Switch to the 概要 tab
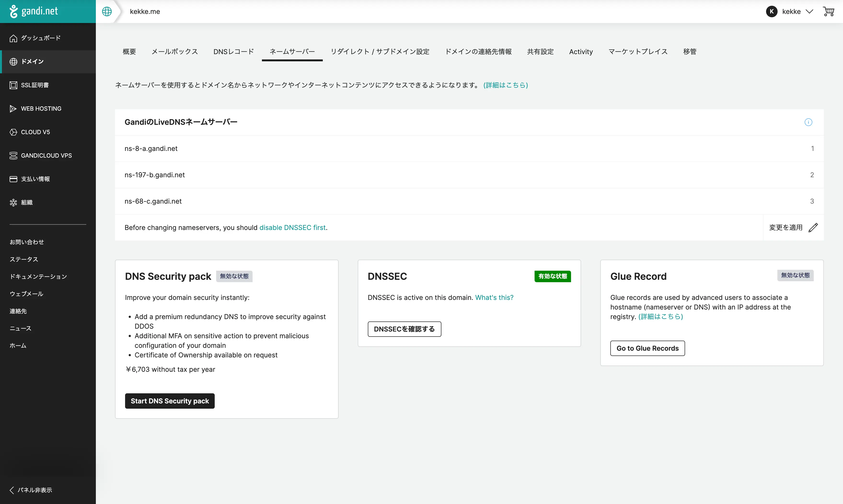Screen dimensions: 843x504 tap(129, 52)
